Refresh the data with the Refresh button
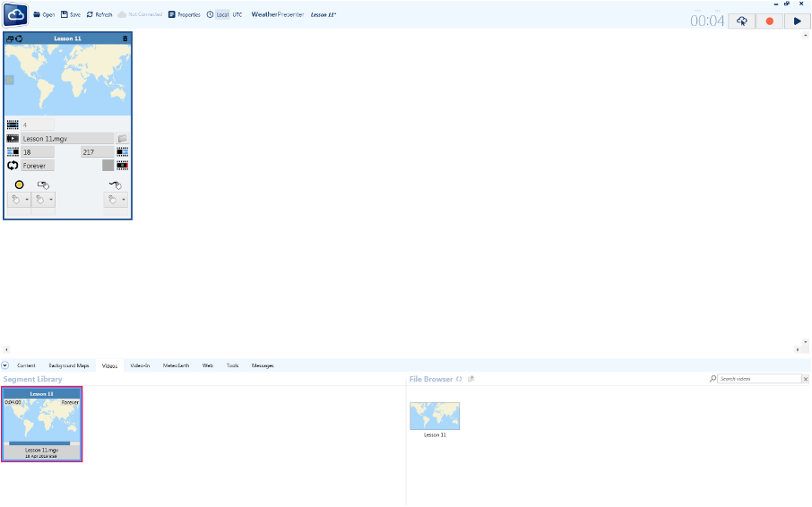The height and width of the screenshot is (507, 812). pos(99,14)
